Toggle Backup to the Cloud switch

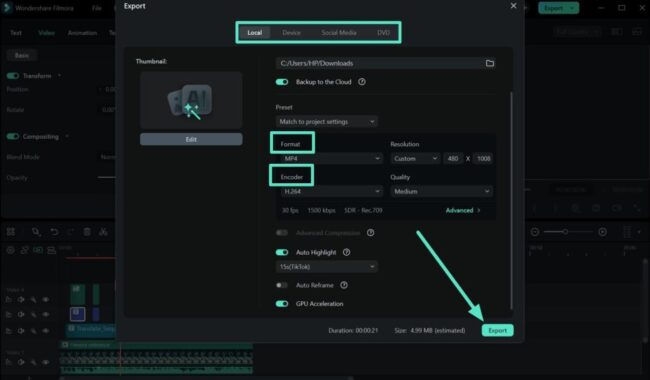282,82
